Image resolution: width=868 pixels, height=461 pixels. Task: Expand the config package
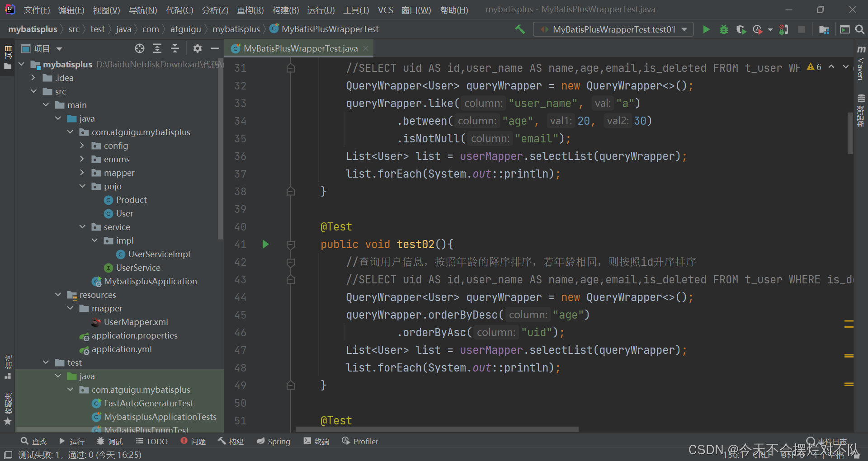[x=82, y=146]
